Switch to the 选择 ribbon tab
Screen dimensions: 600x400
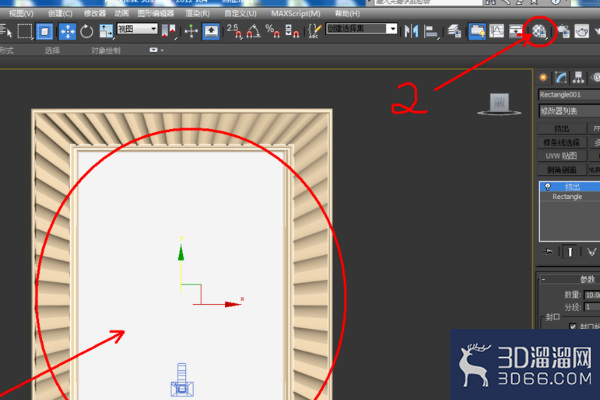tap(52, 51)
